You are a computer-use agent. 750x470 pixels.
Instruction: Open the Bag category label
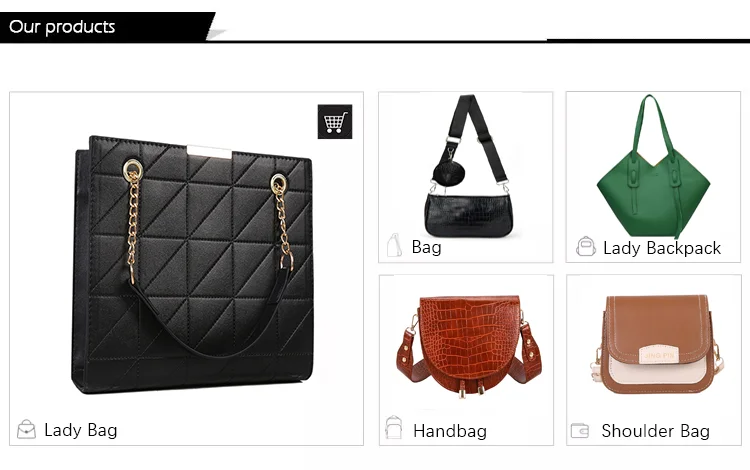click(x=427, y=247)
